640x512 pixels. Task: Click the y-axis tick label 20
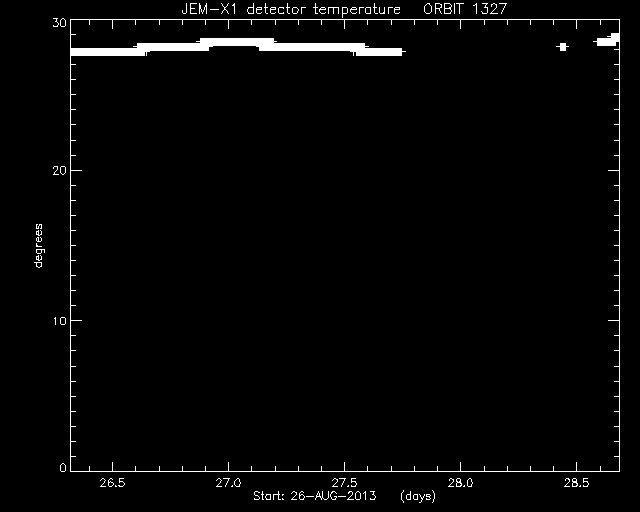coord(59,171)
